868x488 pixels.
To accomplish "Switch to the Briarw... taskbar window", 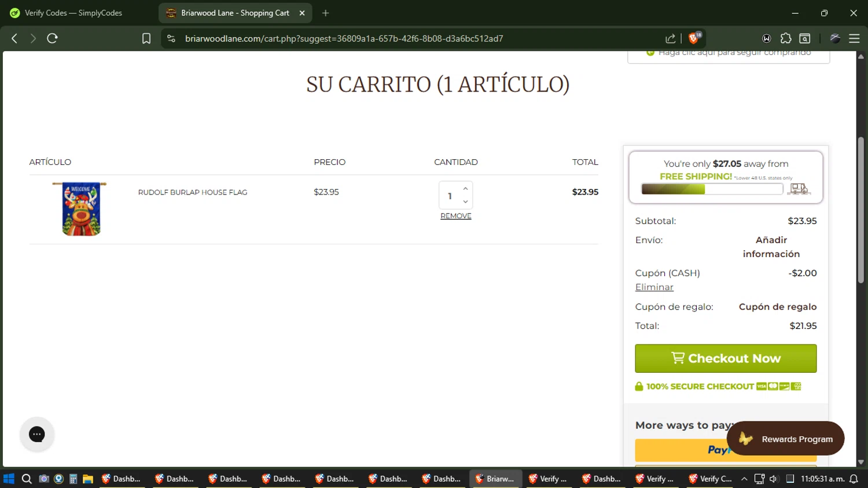I will click(495, 479).
